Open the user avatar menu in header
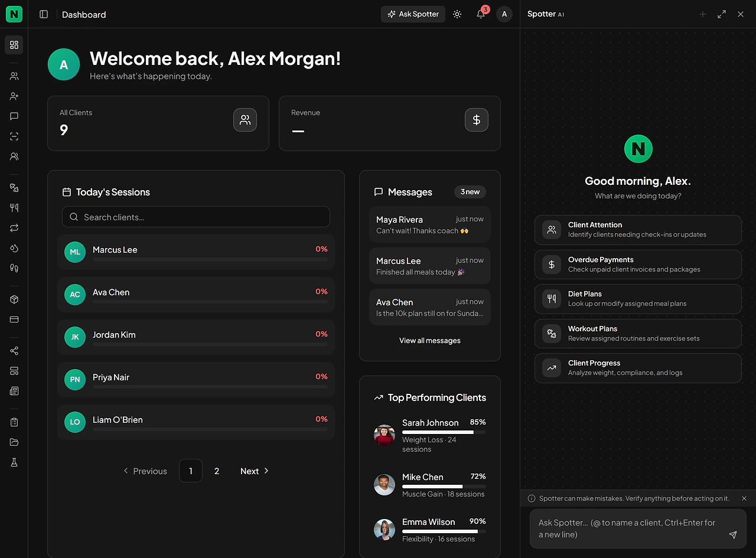This screenshot has height=558, width=756. (x=504, y=14)
